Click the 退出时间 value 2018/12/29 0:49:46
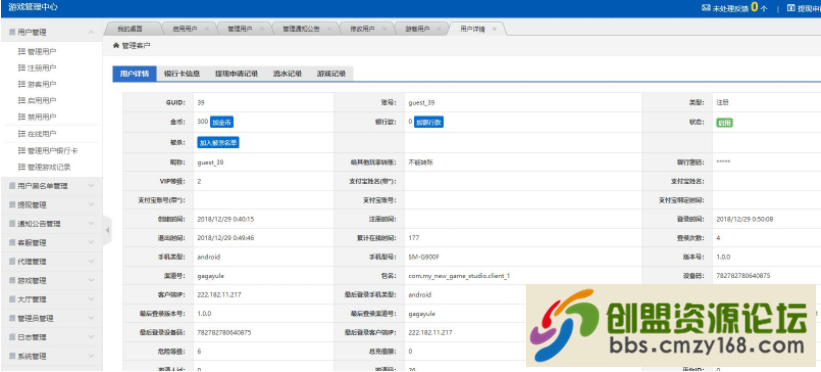 (226, 238)
